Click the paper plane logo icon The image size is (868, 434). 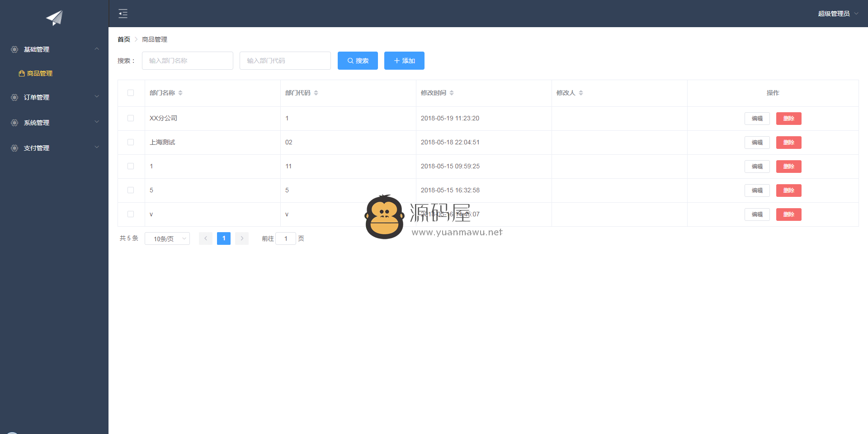point(54,18)
